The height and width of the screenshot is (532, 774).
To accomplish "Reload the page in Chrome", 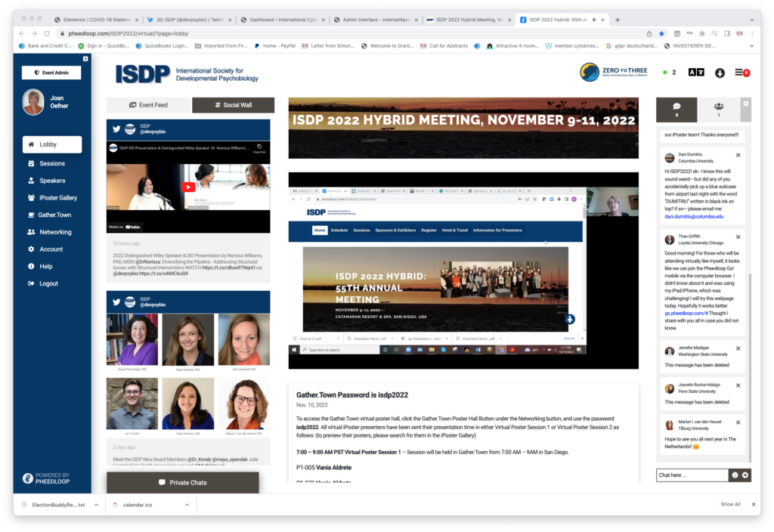I will click(x=47, y=33).
